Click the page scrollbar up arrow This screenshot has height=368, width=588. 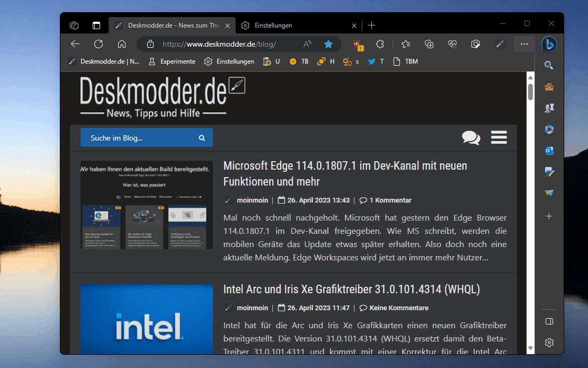pos(530,77)
